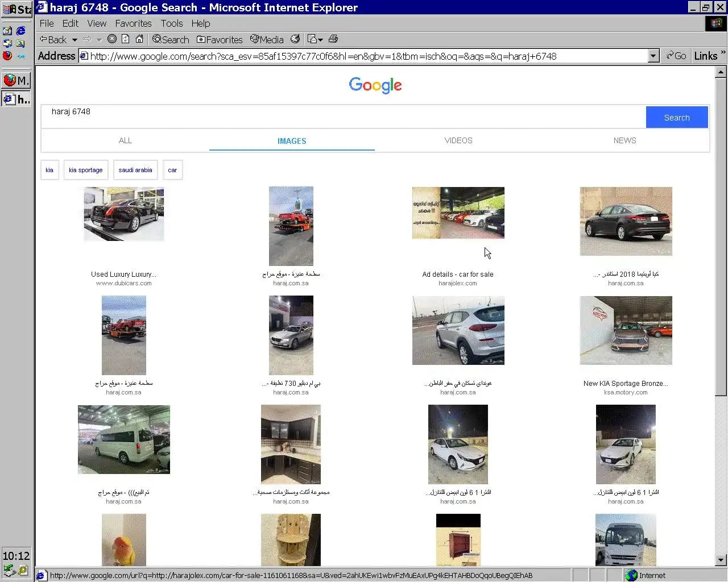This screenshot has width=728, height=582.
Task: Open the silver BMW 730 thumbnail
Action: (x=291, y=335)
